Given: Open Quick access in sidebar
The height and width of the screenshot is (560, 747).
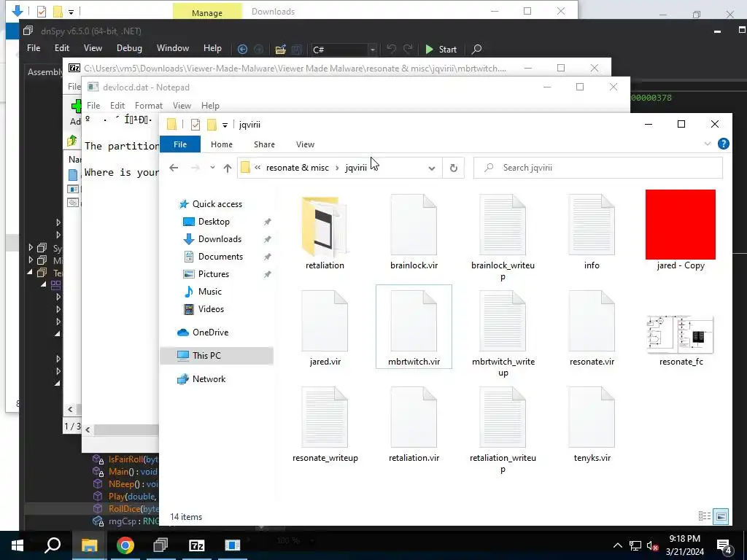Looking at the screenshot, I should (x=217, y=204).
